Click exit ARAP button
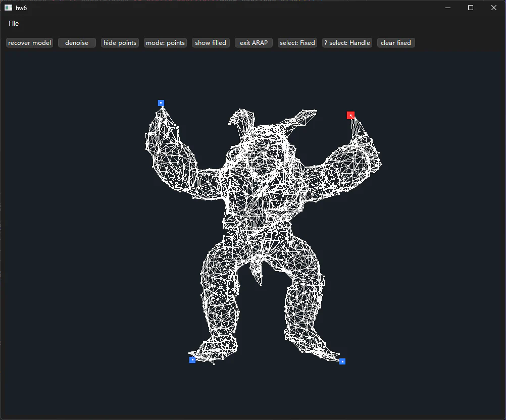Viewport: 506px width, 420px height. pos(254,42)
